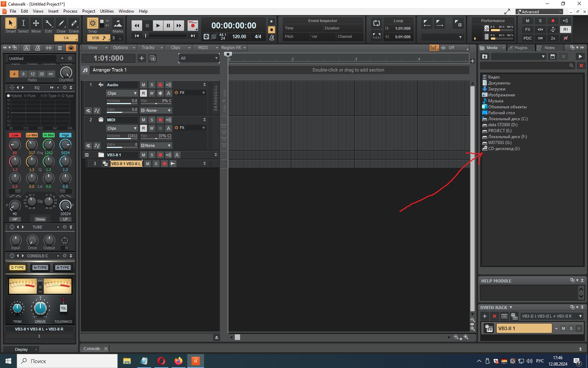Insert synth with Synth Rack plus icon

(485, 316)
